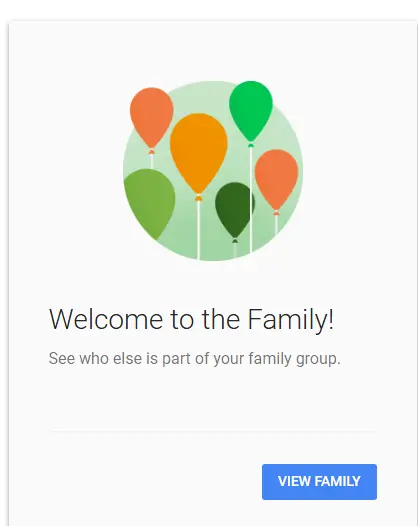
Task: Select the 'Welcome to the Family!' heading
Action: click(x=192, y=319)
